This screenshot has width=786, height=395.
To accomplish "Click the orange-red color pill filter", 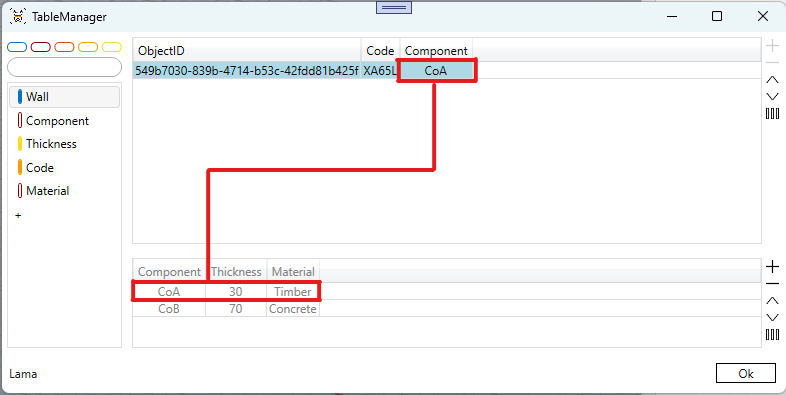I will point(64,47).
